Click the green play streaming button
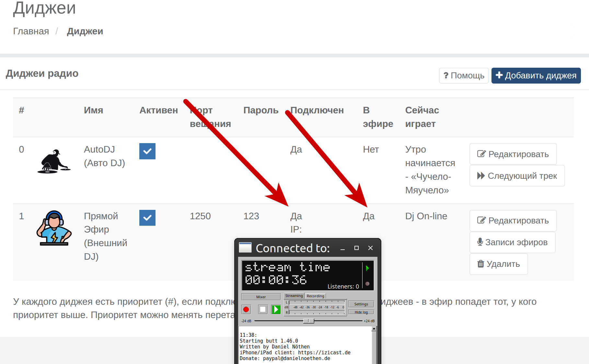Viewport: 589px width, 364px height. coord(276,310)
